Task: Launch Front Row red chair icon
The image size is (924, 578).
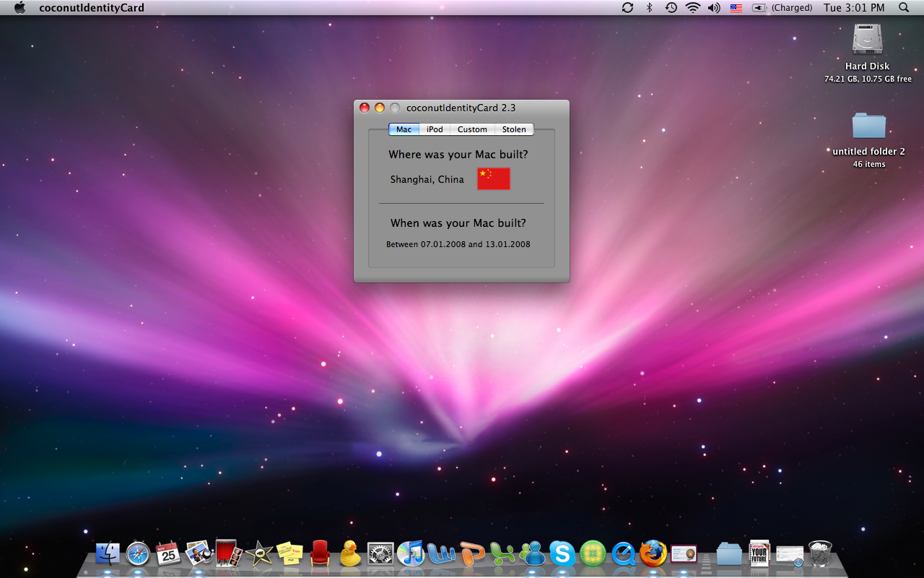Action: pyautogui.click(x=320, y=553)
